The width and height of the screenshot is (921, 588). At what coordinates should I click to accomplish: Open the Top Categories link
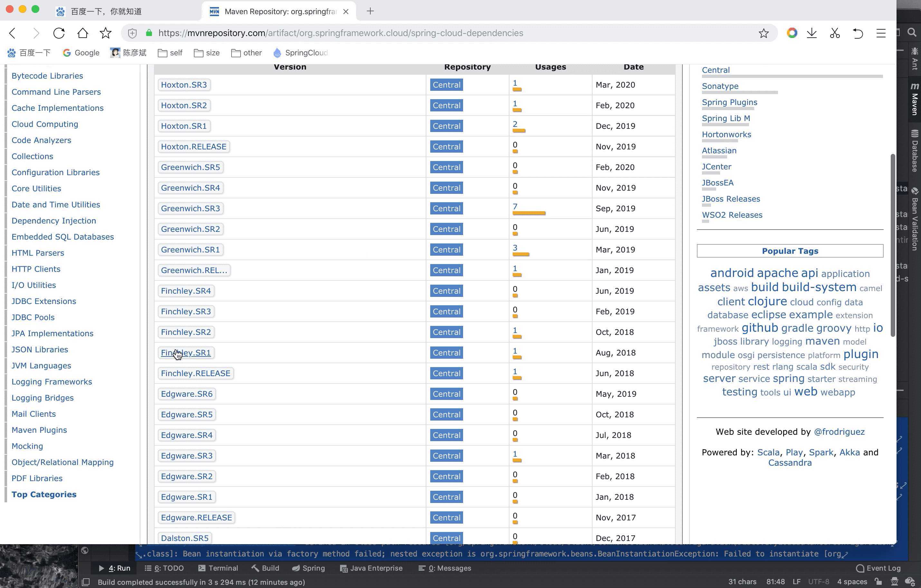pyautogui.click(x=44, y=494)
